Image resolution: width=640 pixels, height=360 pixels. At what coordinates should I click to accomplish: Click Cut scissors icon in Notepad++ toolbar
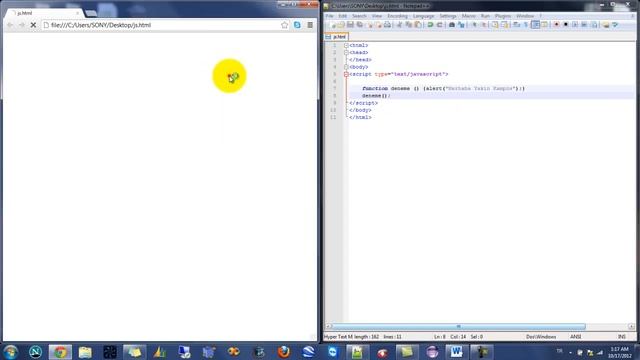(399, 25)
